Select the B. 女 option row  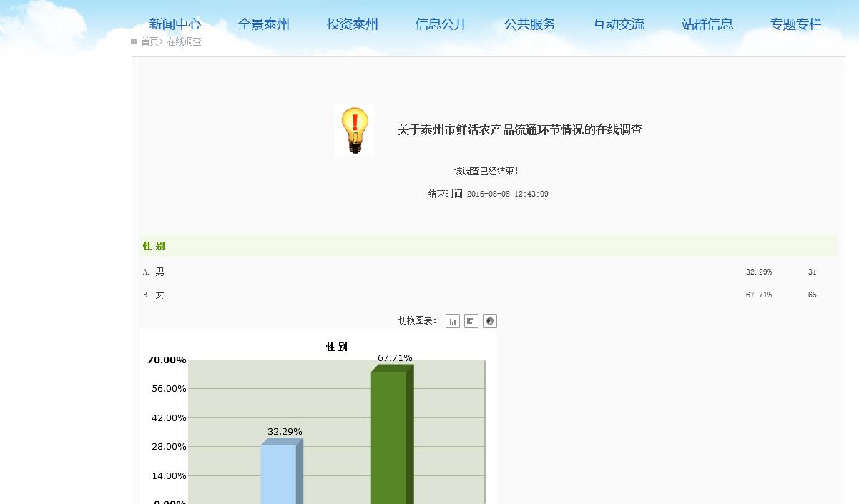pyautogui.click(x=489, y=295)
